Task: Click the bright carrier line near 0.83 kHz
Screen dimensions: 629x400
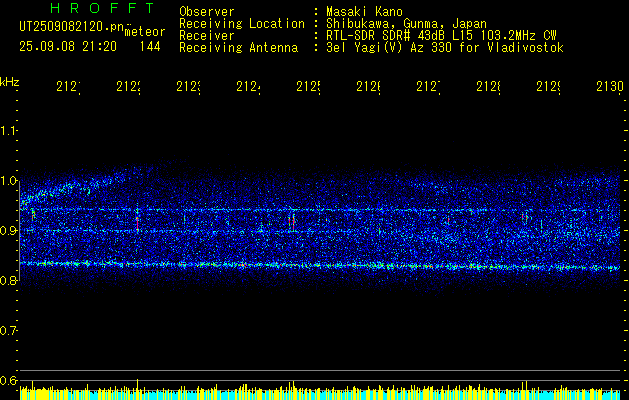Action: coord(320,265)
